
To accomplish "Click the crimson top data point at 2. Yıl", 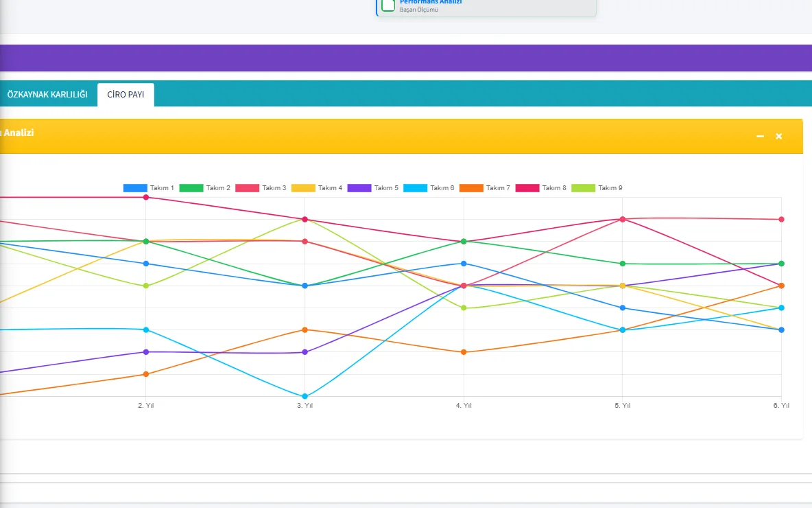I will [x=146, y=197].
